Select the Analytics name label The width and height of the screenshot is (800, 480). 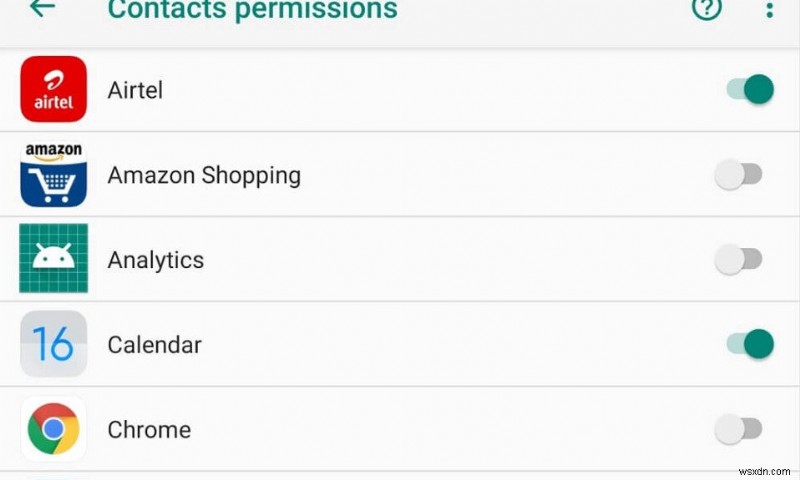(156, 260)
